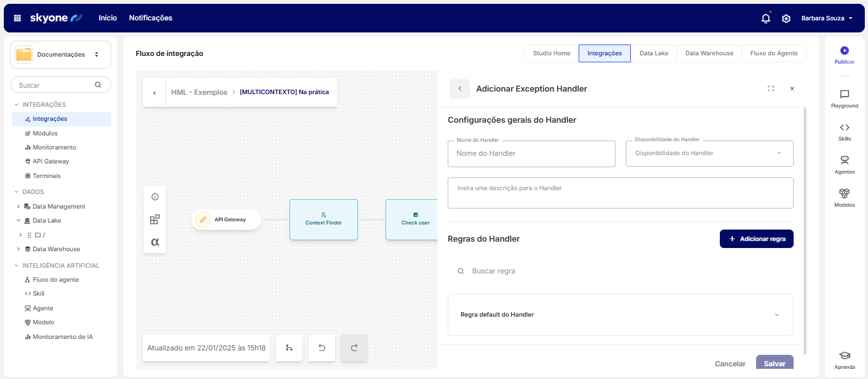Open the app grid launcher icon
Screen dimensions: 868x379
(x=18, y=18)
